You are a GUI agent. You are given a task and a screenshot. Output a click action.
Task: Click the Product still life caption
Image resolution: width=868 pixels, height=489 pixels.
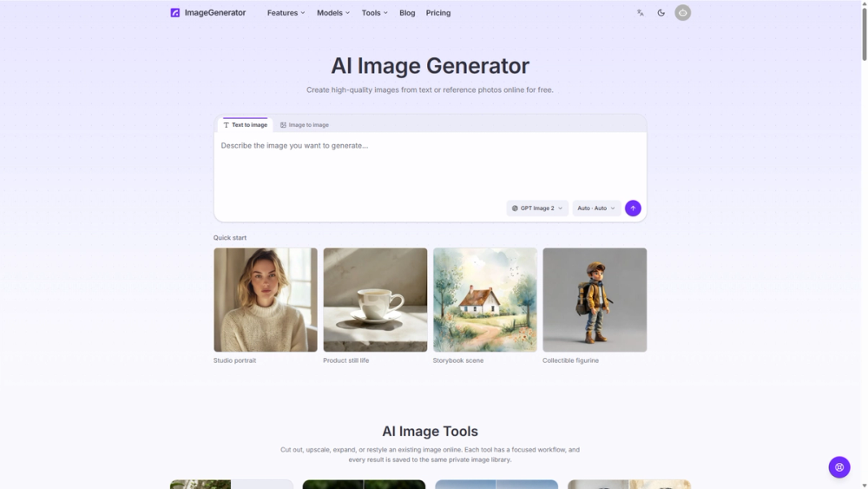[x=346, y=360]
